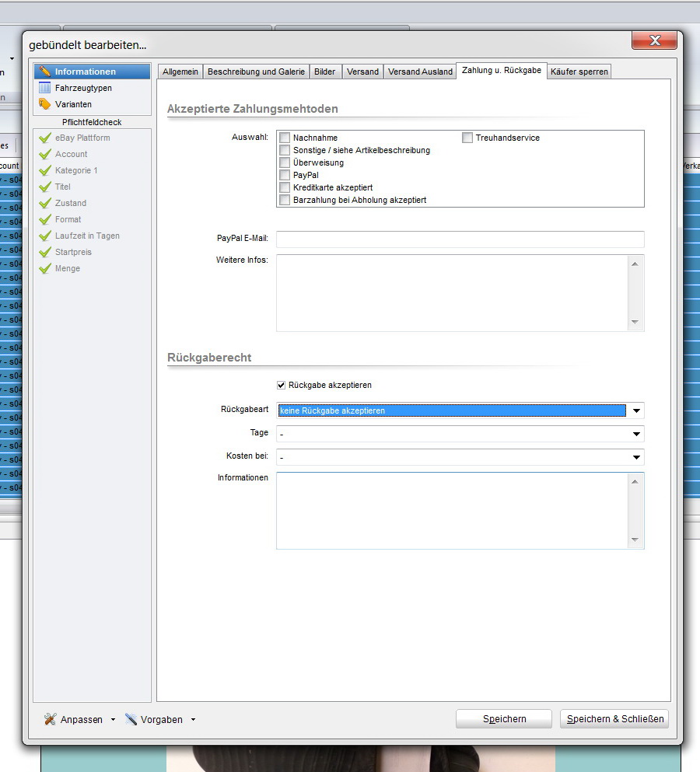The height and width of the screenshot is (772, 700).
Task: Uncheck Rückgabe akzeptieren checkbox
Action: coord(282,385)
